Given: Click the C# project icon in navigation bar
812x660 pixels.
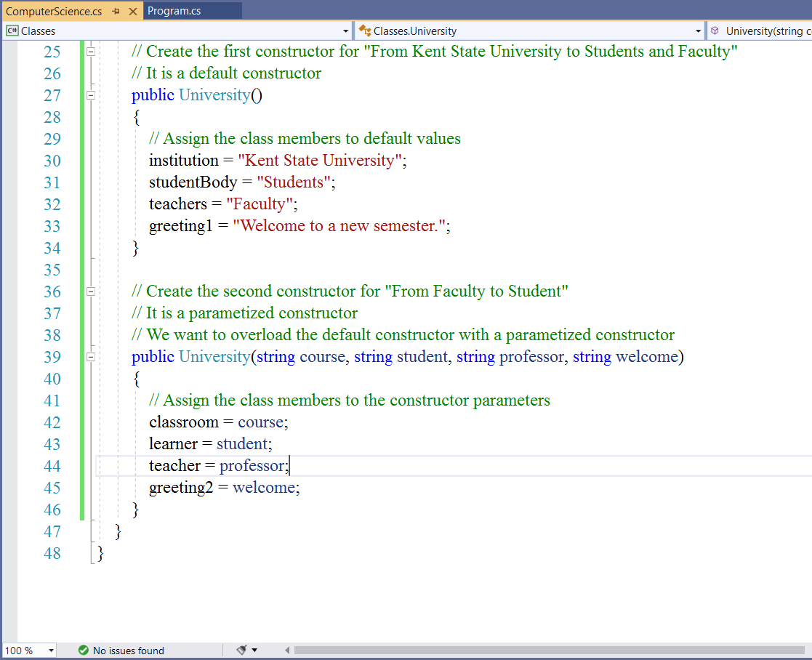Looking at the screenshot, I should [12, 31].
